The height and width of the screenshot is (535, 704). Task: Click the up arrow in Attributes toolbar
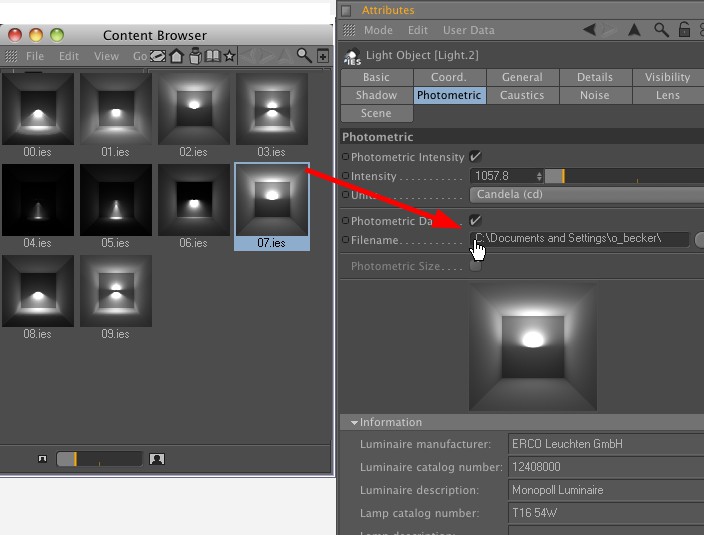coord(634,30)
